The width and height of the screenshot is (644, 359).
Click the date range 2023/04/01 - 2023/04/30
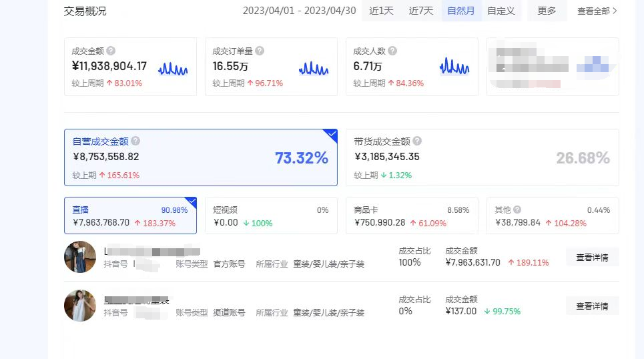point(300,11)
